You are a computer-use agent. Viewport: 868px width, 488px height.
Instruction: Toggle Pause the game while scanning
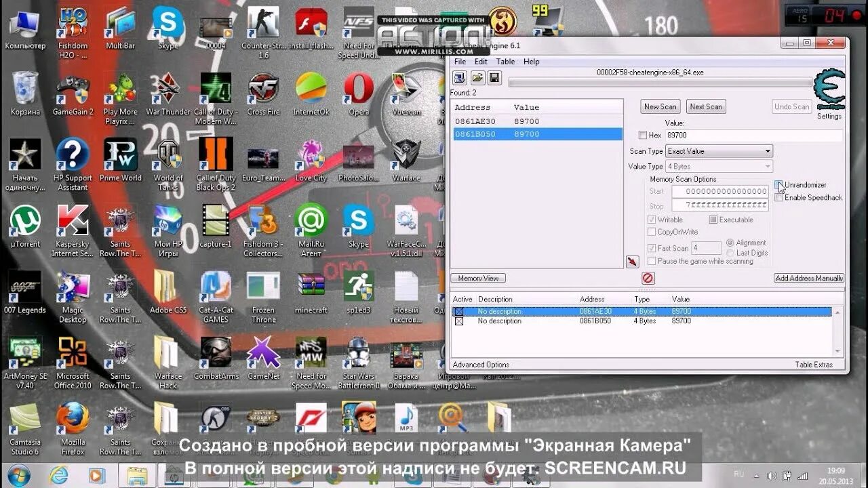(652, 261)
